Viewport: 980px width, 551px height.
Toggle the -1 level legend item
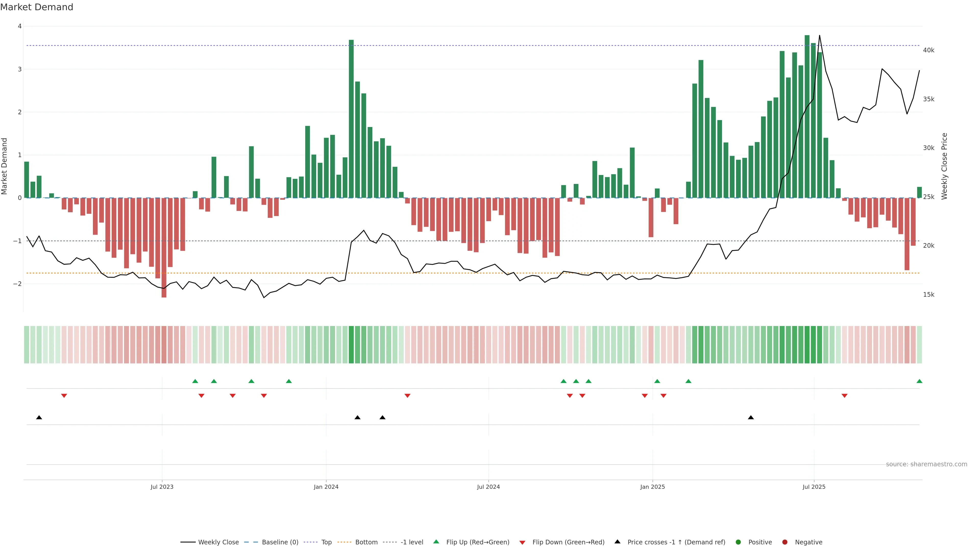(412, 542)
